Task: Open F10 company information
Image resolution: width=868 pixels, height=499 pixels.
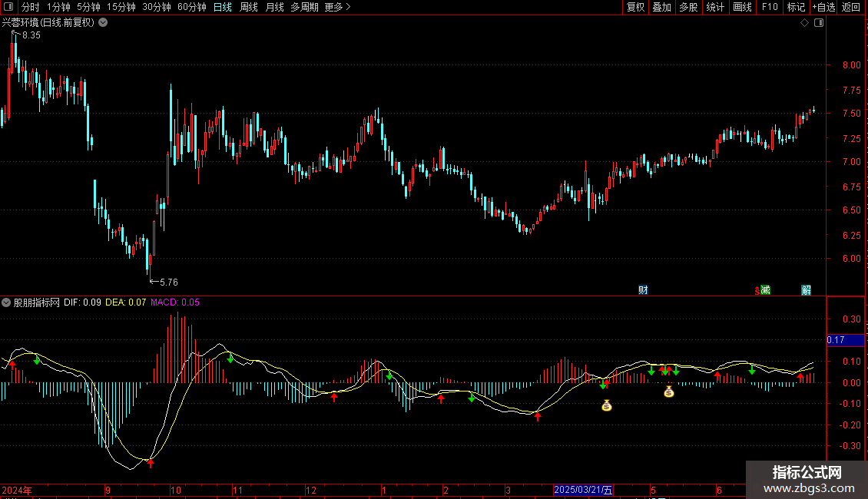Action: point(770,7)
